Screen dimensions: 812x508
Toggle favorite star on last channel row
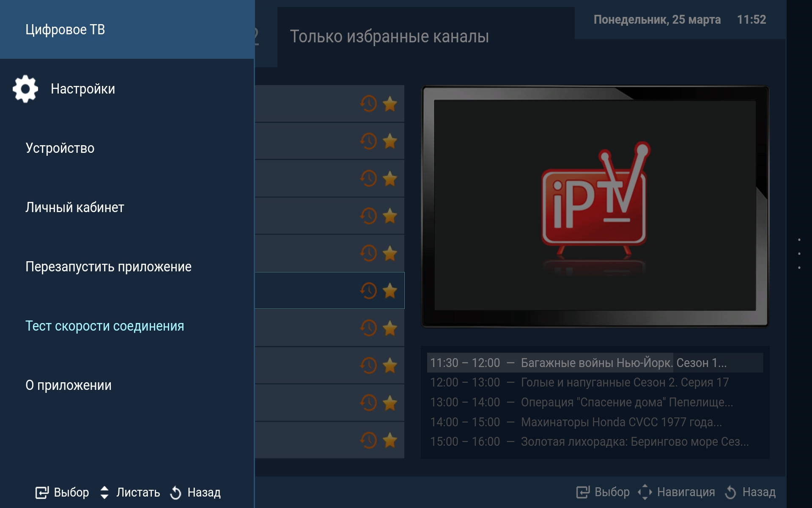click(x=390, y=440)
